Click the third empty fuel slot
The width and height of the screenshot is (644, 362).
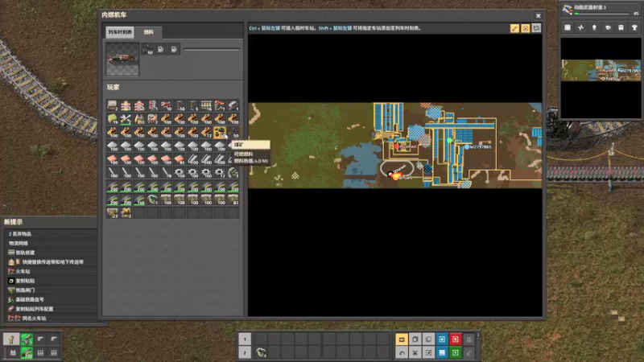coord(174,49)
